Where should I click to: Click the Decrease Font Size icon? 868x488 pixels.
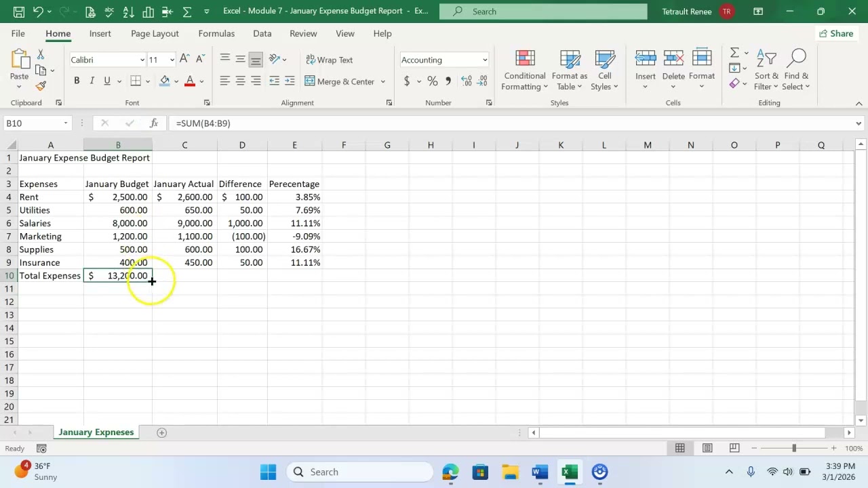pyautogui.click(x=199, y=60)
